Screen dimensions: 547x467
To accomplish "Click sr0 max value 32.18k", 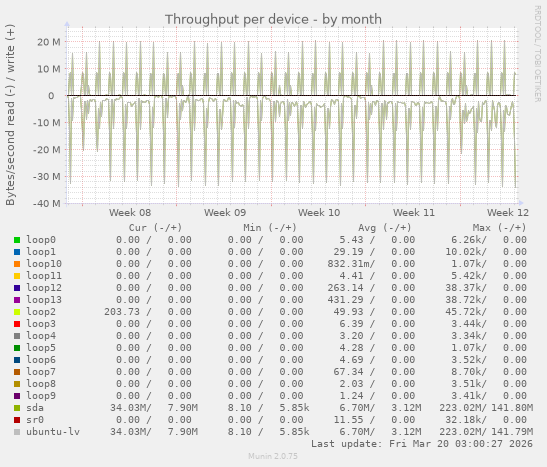I will click(x=466, y=420).
